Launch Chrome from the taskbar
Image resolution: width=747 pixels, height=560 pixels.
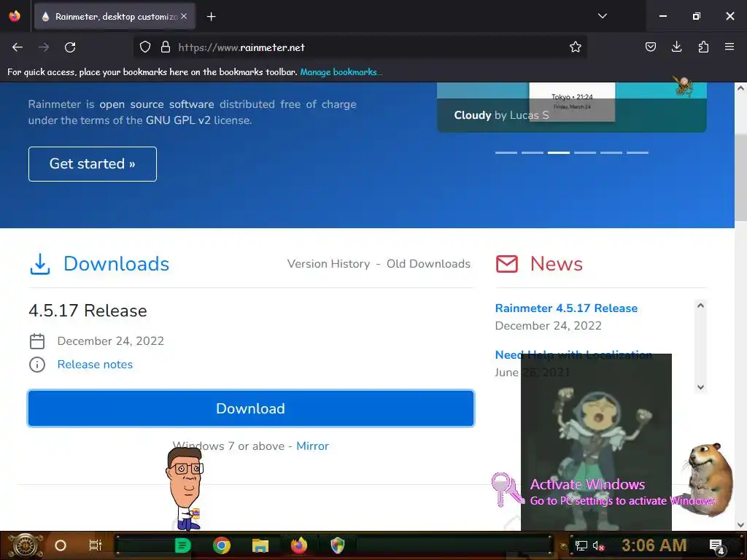pos(222,545)
